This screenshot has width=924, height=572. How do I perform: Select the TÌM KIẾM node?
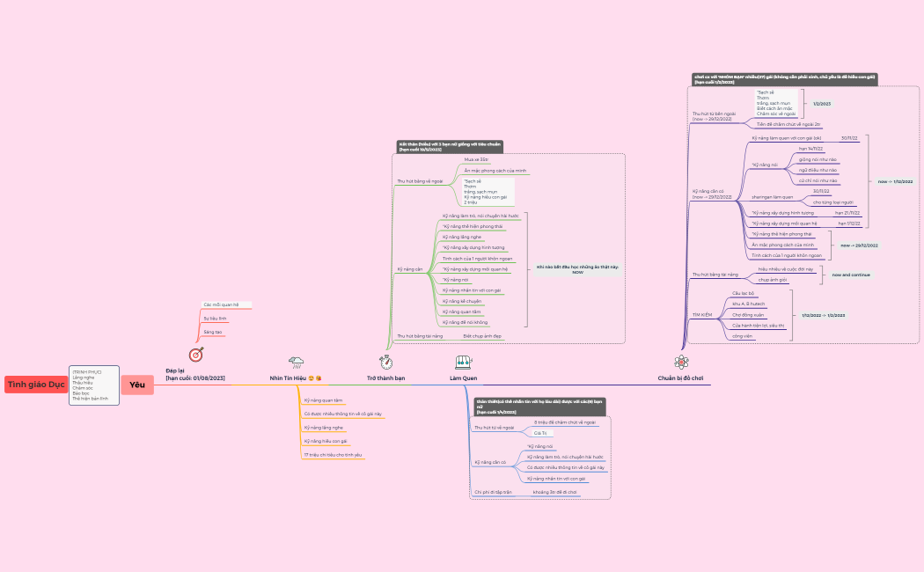click(702, 315)
